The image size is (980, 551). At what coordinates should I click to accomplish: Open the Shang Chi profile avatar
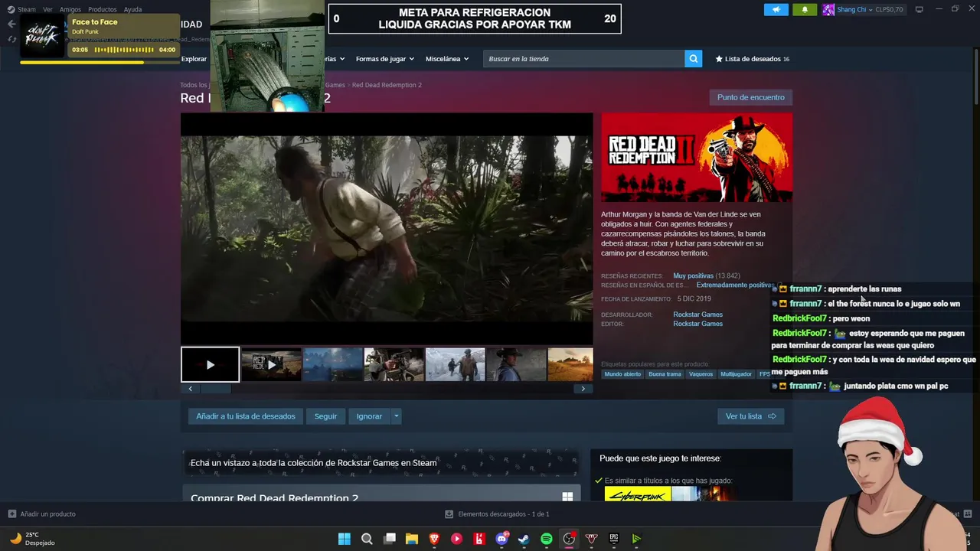click(828, 9)
